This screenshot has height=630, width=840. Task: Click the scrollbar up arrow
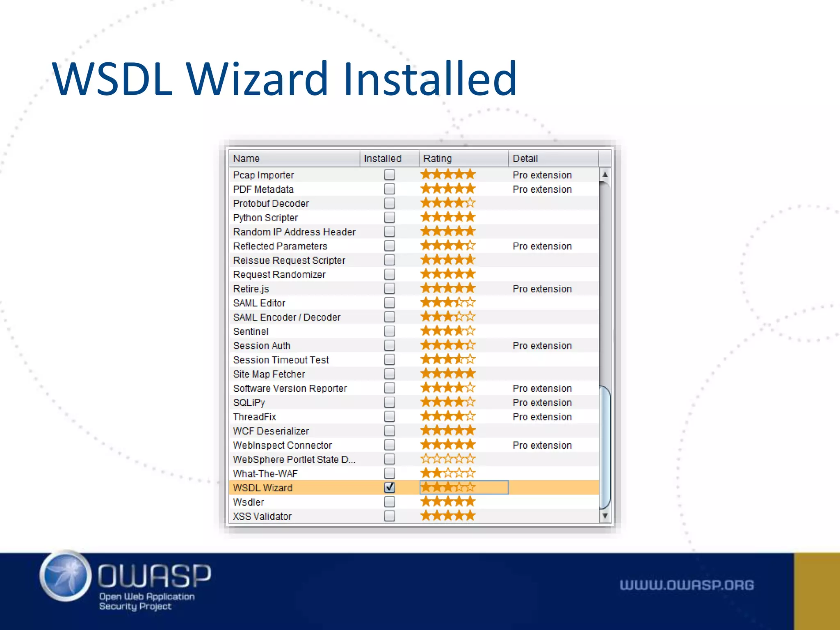605,174
